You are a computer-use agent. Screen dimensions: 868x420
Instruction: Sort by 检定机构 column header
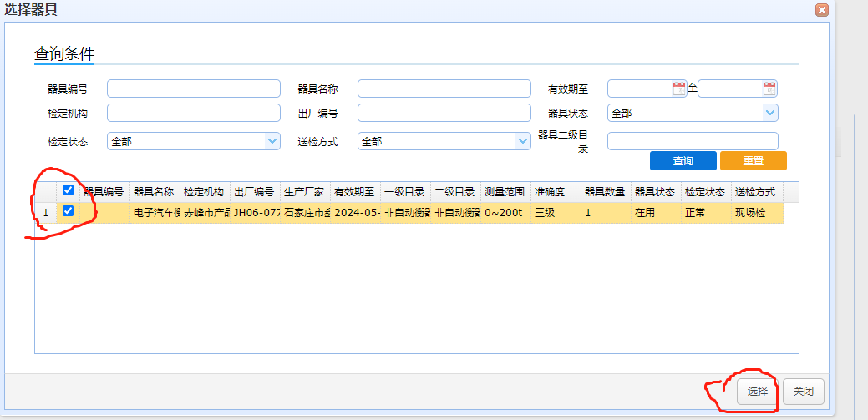205,192
